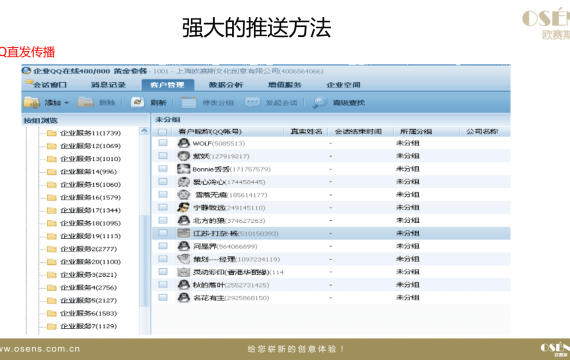Sort by 所属分组 column header
Screen dimensions: 570x360
(416, 131)
